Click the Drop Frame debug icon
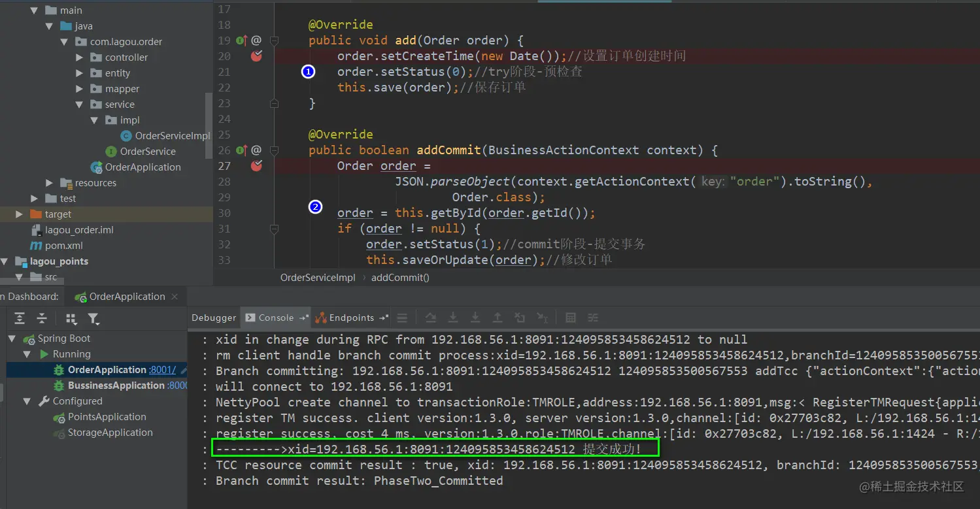980x509 pixels. (520, 318)
